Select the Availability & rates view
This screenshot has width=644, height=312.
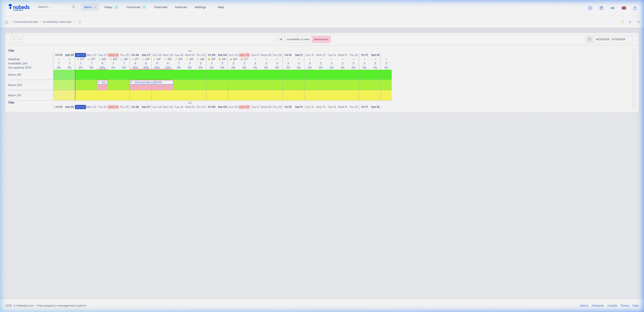(x=298, y=39)
